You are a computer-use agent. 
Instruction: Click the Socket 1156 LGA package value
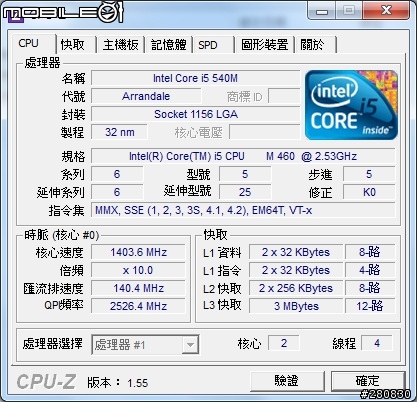click(x=195, y=114)
